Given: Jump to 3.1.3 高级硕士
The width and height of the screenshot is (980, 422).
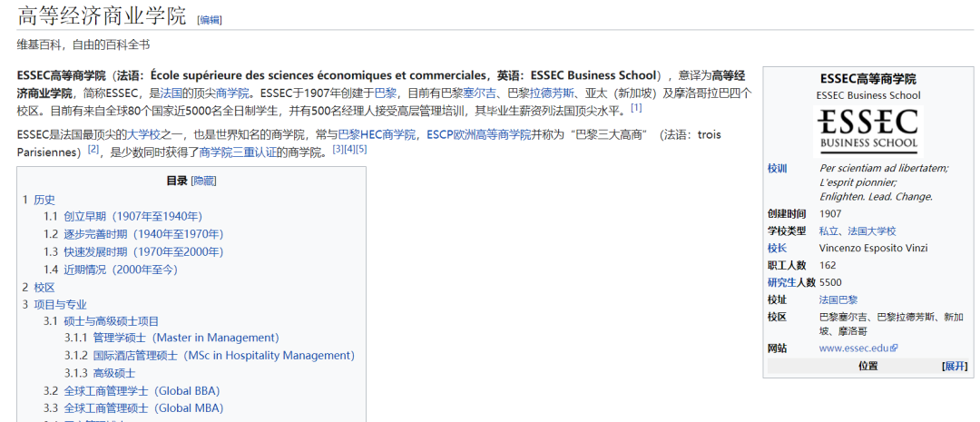Looking at the screenshot, I should tap(100, 373).
